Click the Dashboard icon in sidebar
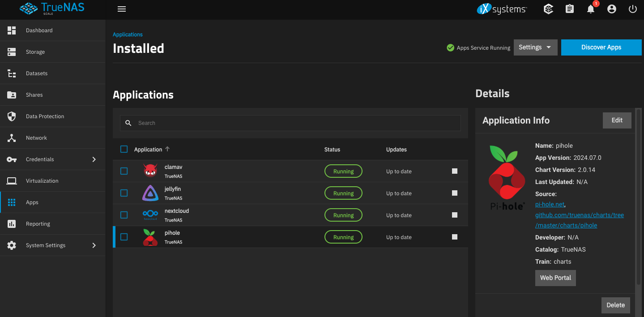644x317 pixels. [12, 30]
